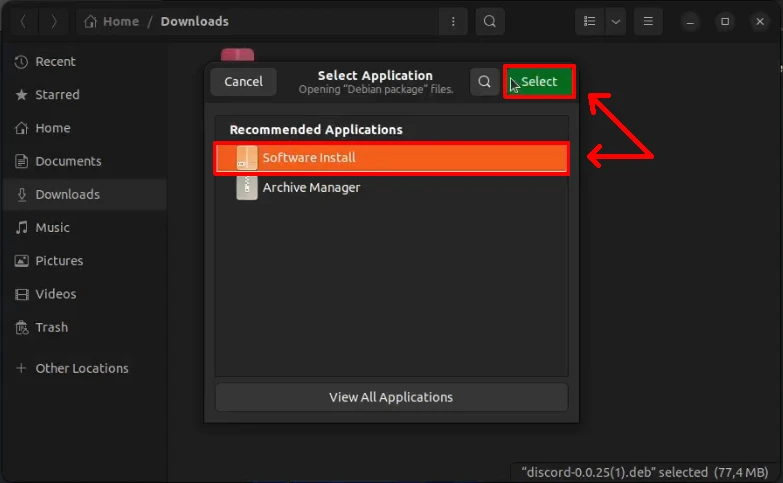
Task: Click the Starred star icon
Action: coord(21,95)
